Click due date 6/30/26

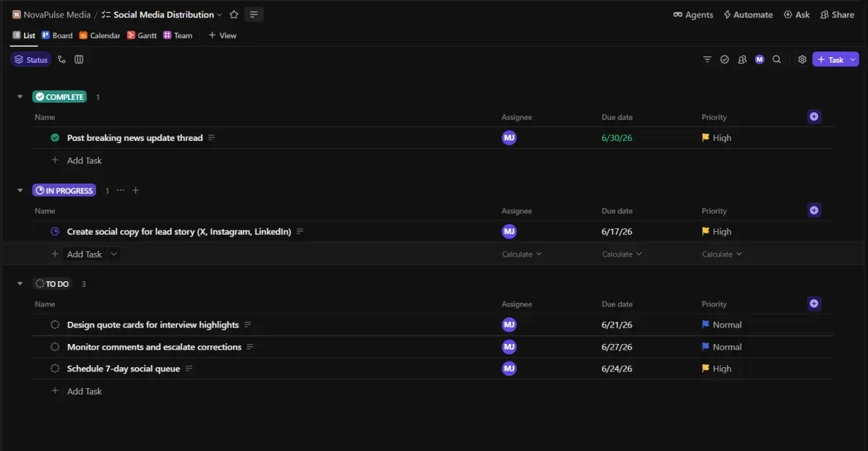[x=617, y=138]
